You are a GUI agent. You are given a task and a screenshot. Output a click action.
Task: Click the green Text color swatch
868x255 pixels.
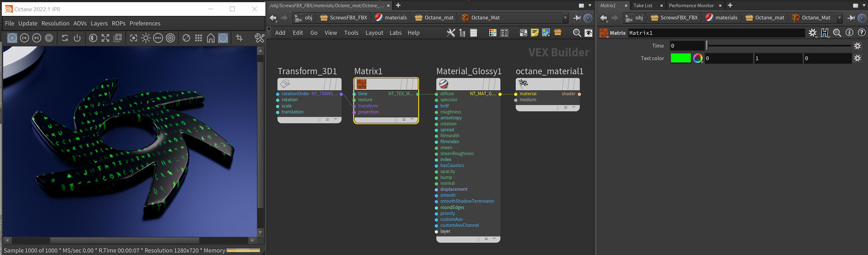(680, 58)
